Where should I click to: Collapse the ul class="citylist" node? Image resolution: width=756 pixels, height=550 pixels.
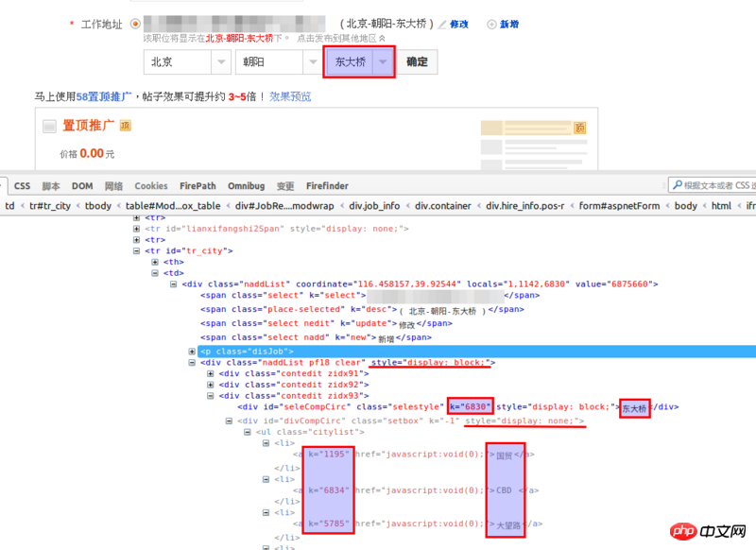[x=248, y=432]
